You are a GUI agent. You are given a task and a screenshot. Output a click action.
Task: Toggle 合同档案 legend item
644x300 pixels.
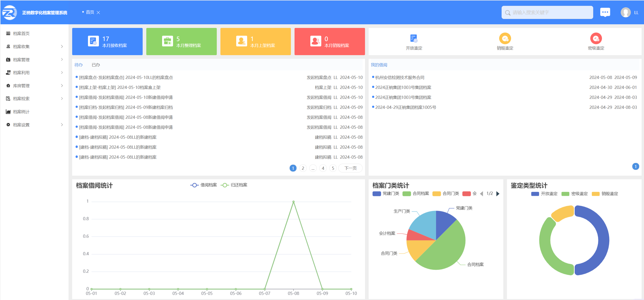pyautogui.click(x=416, y=194)
